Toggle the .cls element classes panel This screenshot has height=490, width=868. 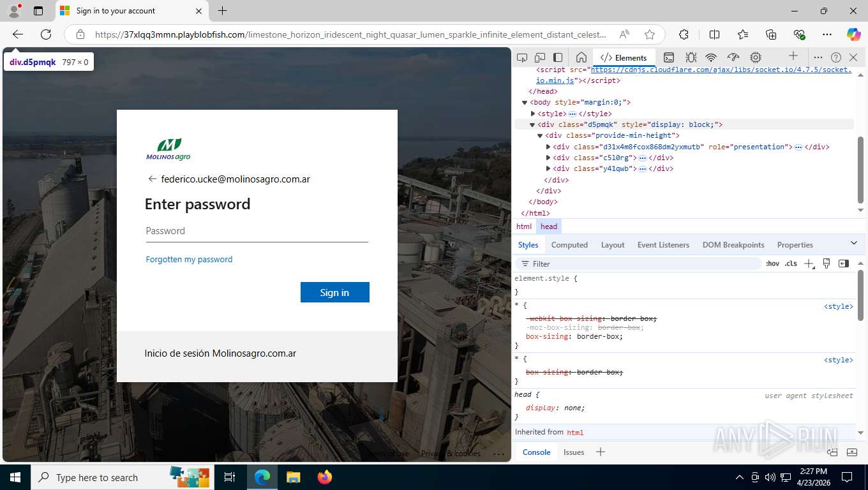coord(791,264)
